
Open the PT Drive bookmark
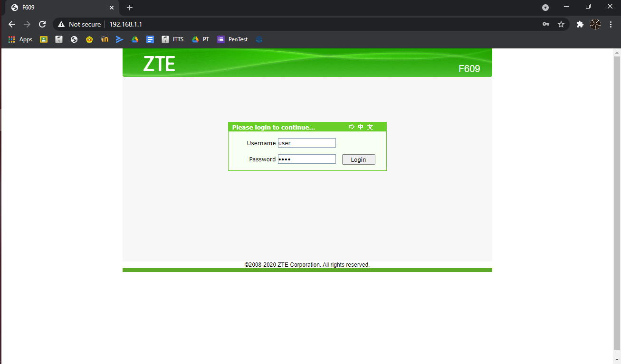[x=201, y=39]
